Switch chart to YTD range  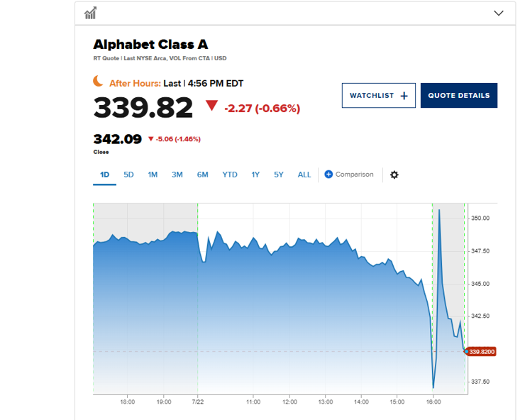pos(230,175)
